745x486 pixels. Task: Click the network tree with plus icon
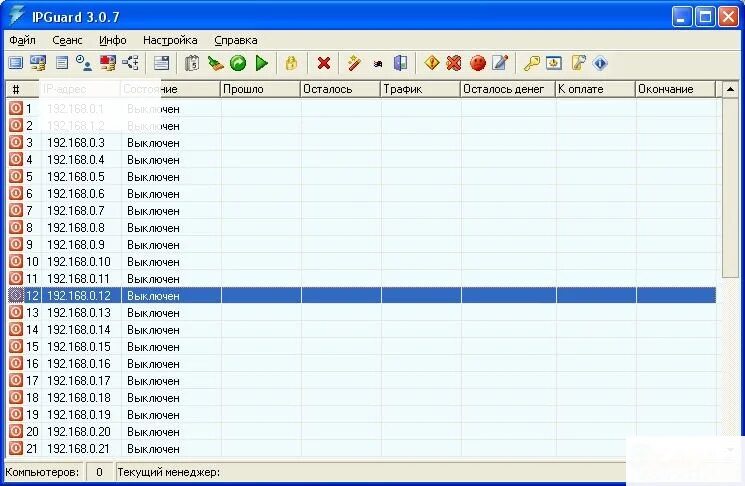131,63
